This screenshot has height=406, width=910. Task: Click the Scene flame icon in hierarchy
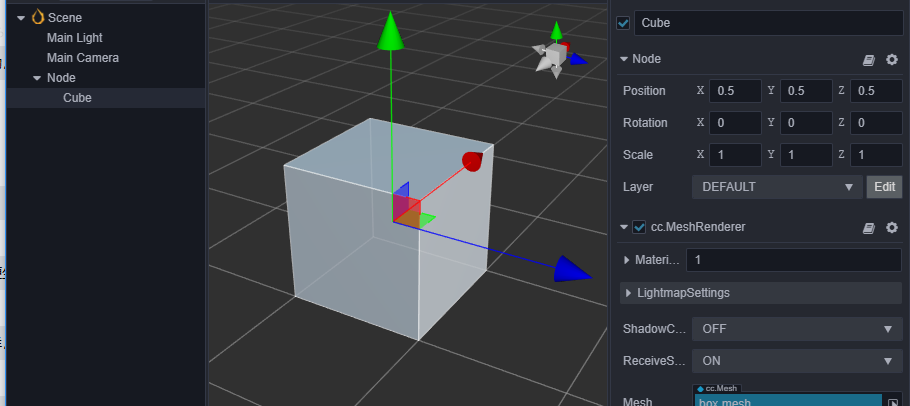click(x=38, y=17)
